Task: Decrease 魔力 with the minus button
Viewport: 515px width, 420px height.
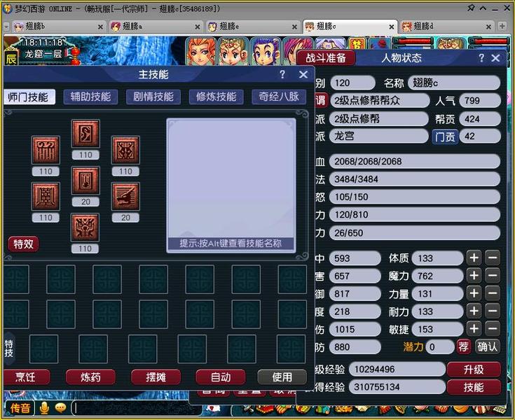Action: pyautogui.click(x=493, y=276)
